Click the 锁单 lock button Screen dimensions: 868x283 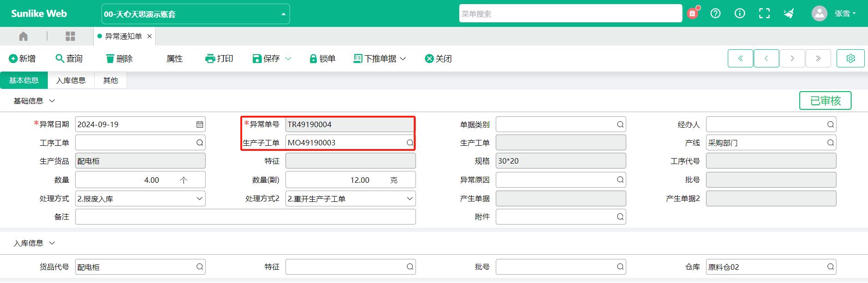(x=322, y=58)
